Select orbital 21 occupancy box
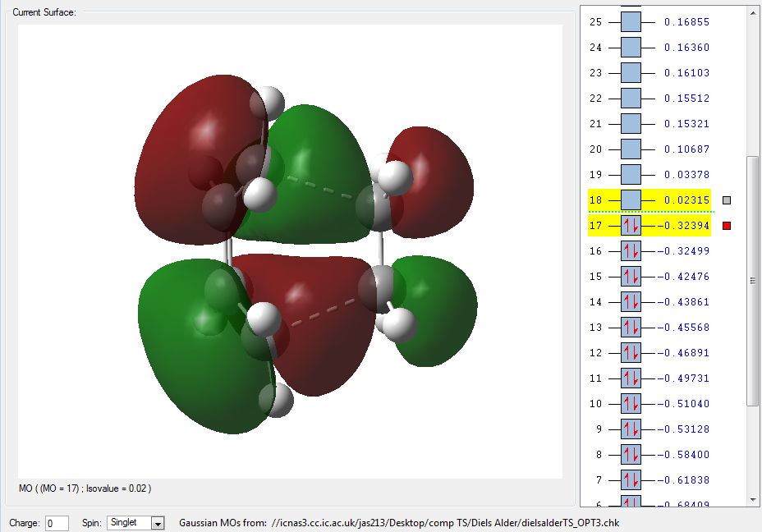Image resolution: width=762 pixels, height=532 pixels. click(631, 123)
